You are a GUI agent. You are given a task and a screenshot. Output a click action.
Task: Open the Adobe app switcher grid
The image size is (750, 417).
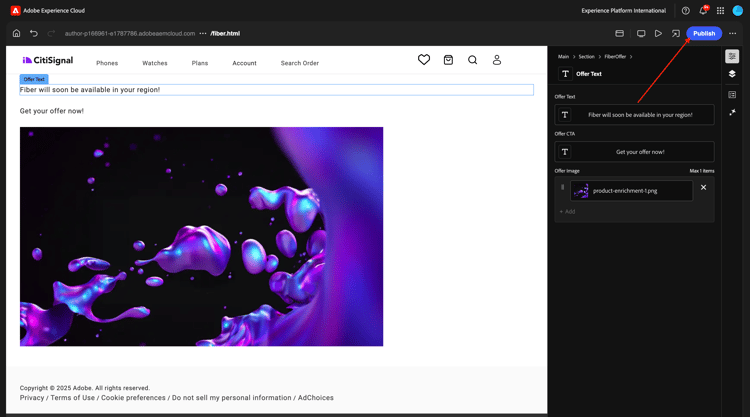pos(720,11)
